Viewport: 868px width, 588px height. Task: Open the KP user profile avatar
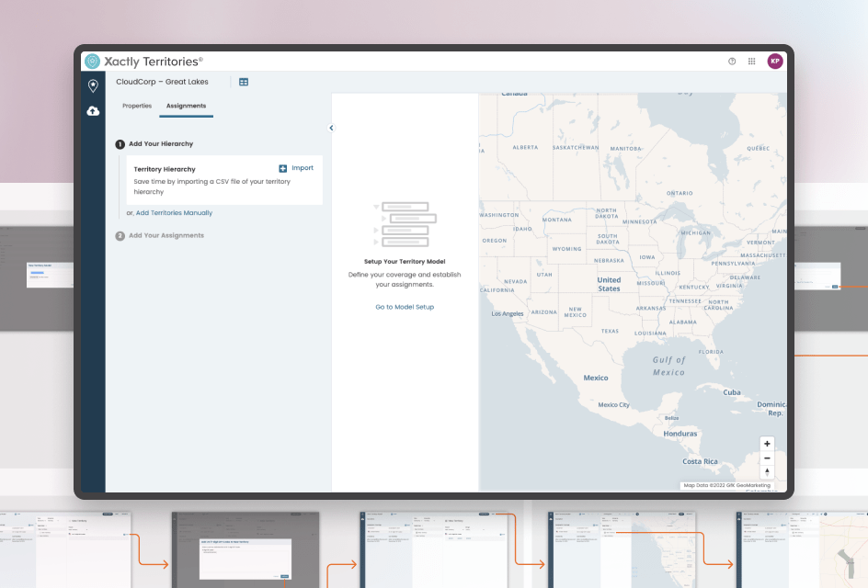pyautogui.click(x=775, y=62)
